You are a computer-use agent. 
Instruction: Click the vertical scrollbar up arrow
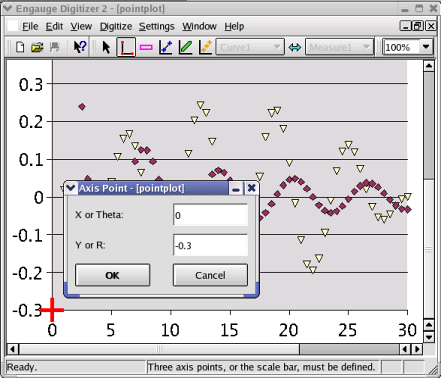(x=429, y=66)
